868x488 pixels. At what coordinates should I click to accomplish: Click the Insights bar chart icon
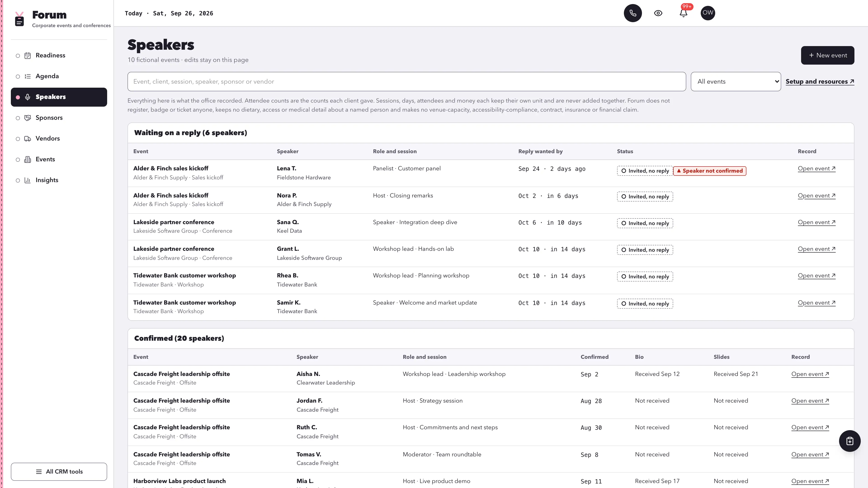point(28,180)
